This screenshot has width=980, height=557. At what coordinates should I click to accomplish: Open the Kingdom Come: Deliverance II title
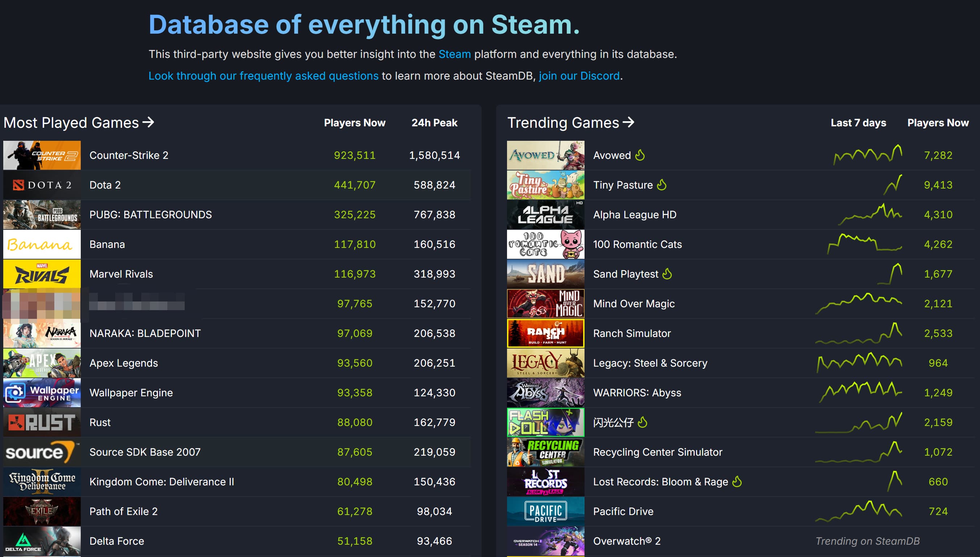coord(162,482)
